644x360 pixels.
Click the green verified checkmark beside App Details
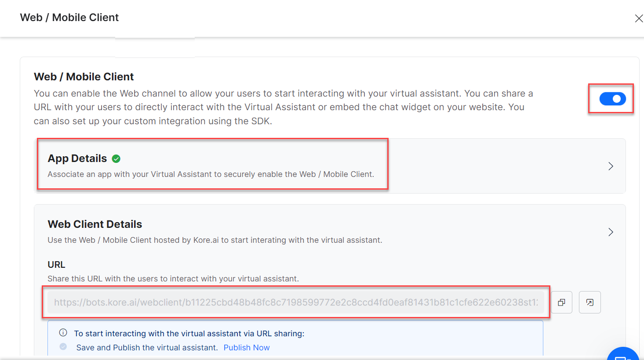(x=116, y=159)
